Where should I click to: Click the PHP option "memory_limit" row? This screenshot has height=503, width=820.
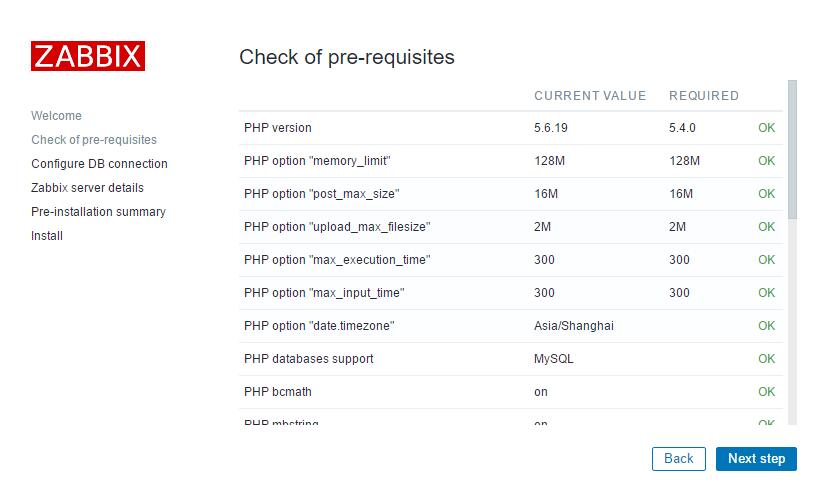click(317, 161)
